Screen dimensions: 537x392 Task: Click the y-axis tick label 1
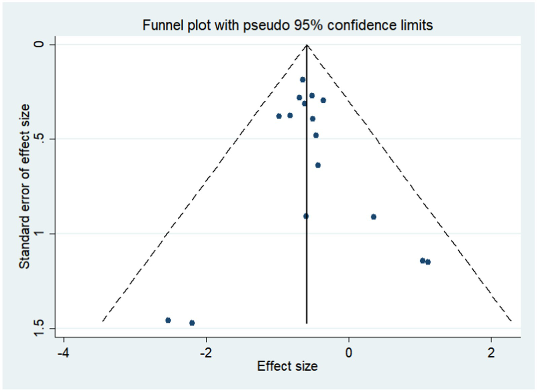pos(40,233)
